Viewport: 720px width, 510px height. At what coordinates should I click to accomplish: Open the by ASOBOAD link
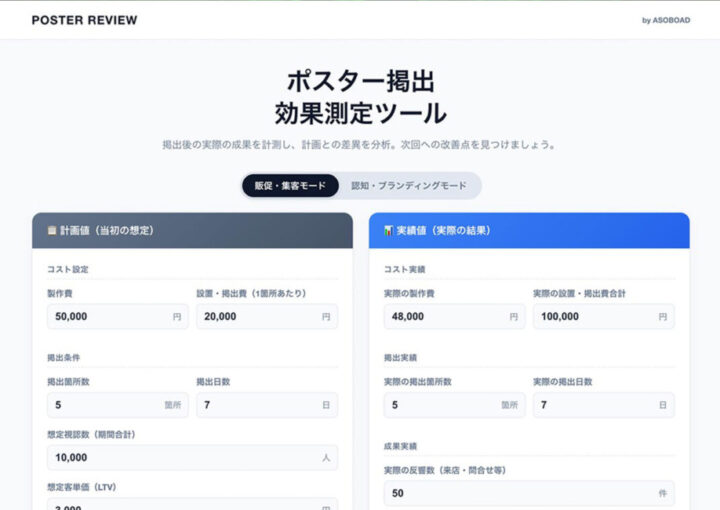(x=666, y=20)
